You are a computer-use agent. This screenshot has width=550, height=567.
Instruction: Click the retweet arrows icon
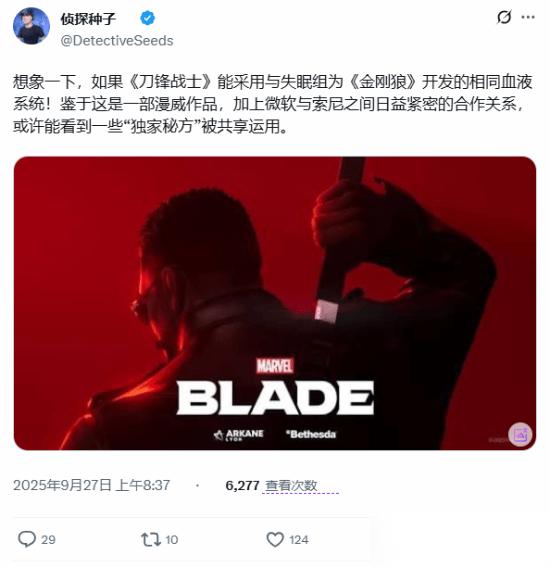tap(151, 539)
